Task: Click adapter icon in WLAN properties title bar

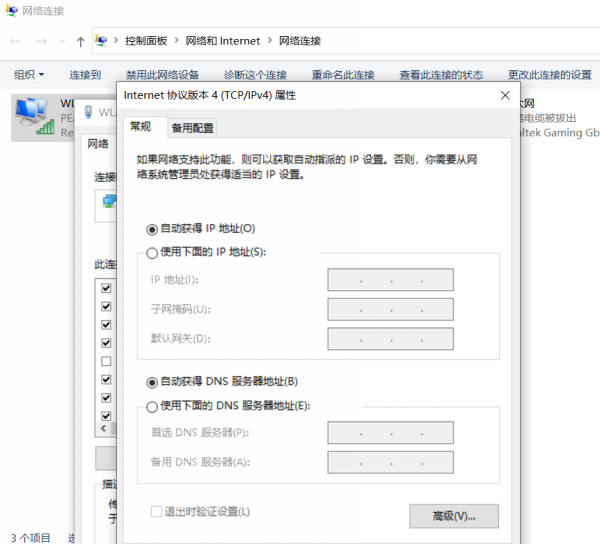Action: click(88, 112)
